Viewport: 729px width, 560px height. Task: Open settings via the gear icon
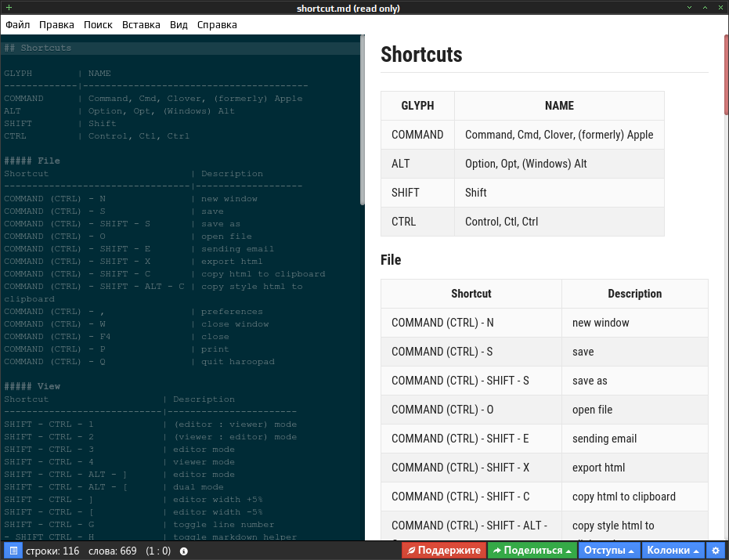(716, 551)
